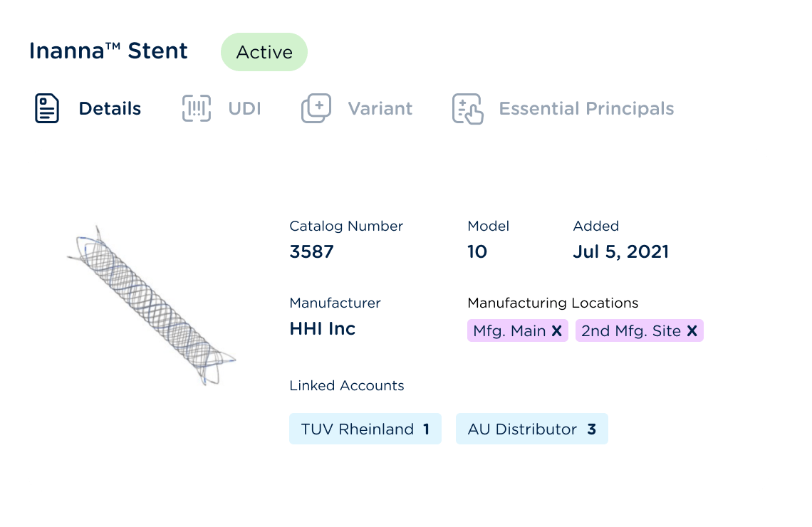Remove the 2nd Mfg. Site tag
Image resolution: width=812 pixels, height=527 pixels.
pos(692,331)
